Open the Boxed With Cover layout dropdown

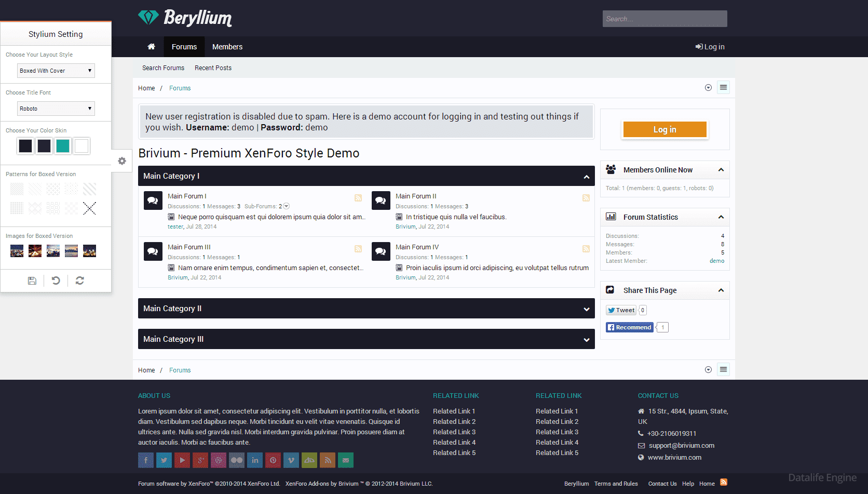coord(56,71)
